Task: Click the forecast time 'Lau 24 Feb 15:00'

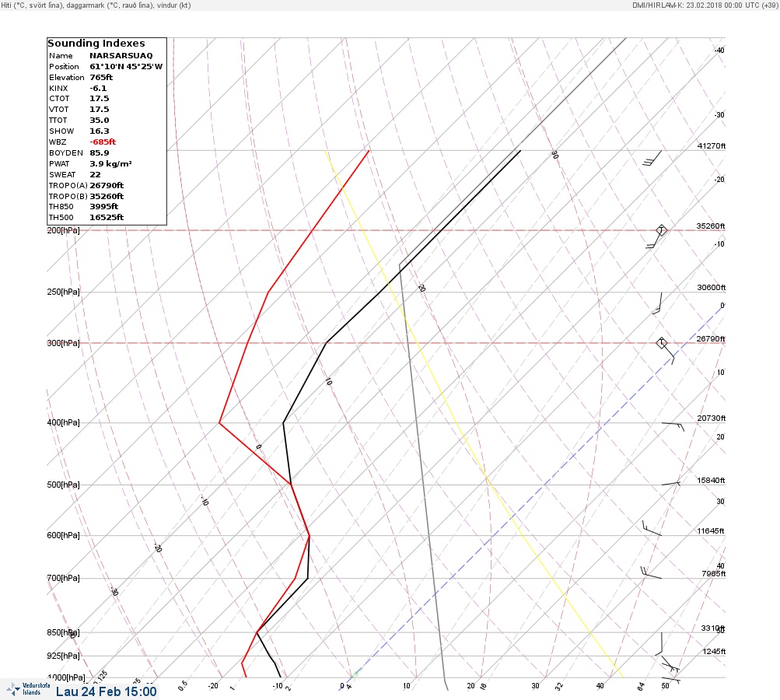Action: (x=106, y=691)
